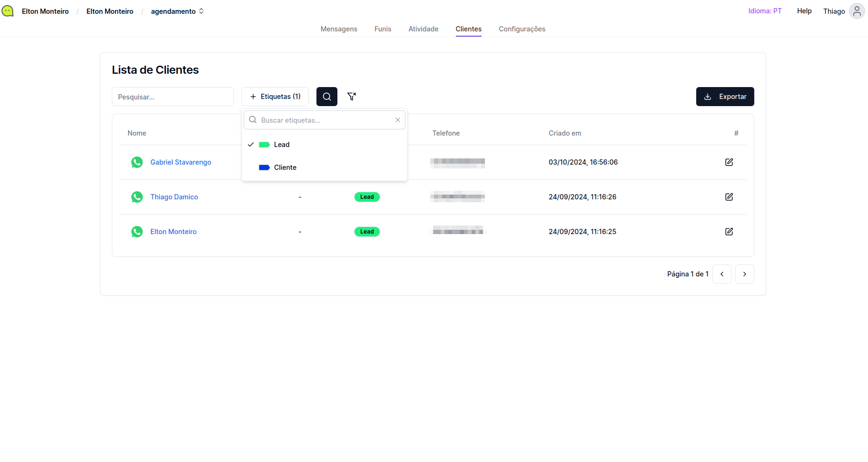Open the Configurações tab

pyautogui.click(x=522, y=29)
